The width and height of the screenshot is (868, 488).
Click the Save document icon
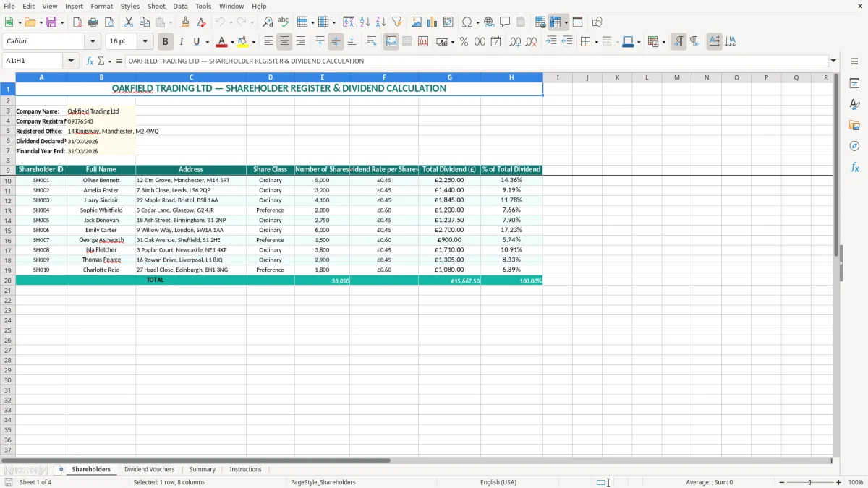pos(51,22)
